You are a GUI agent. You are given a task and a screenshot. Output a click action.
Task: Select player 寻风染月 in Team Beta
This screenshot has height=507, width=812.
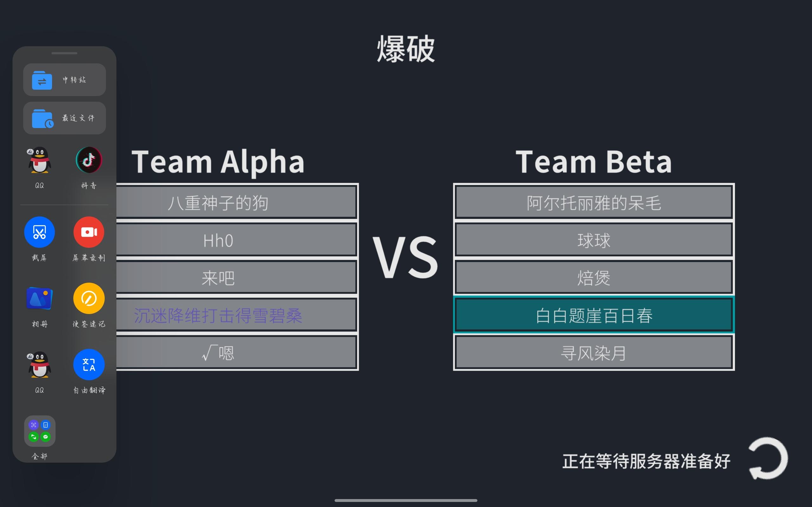[x=593, y=352]
